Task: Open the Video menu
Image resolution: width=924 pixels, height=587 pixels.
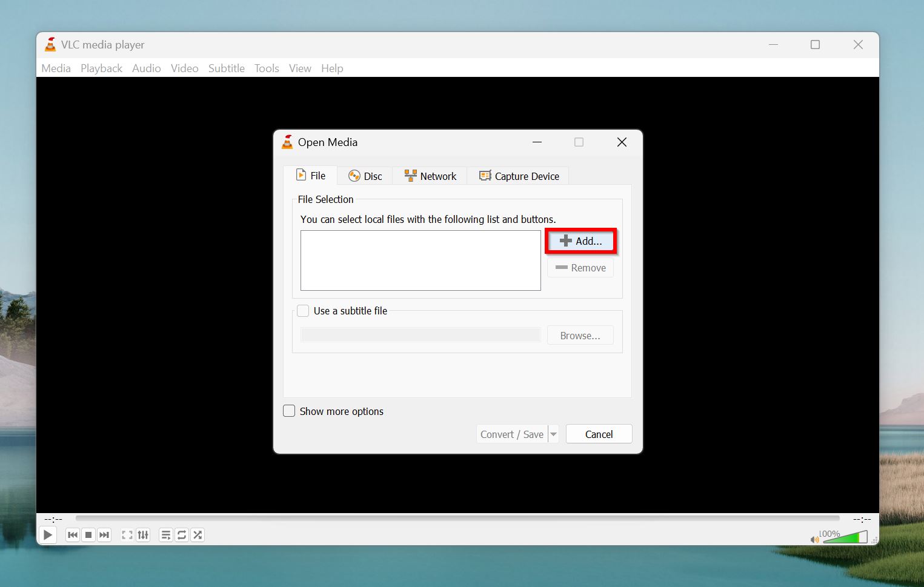Action: 185,68
